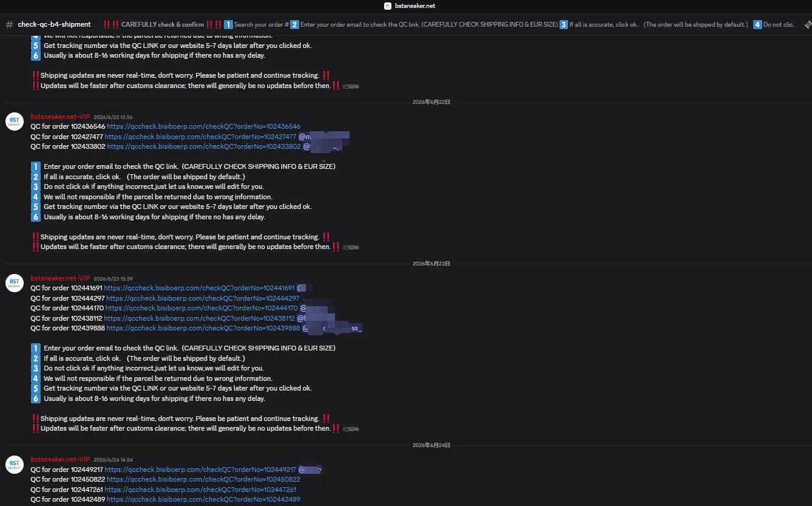Open QC link for order 102441691
The image size is (812, 506).
point(199,288)
